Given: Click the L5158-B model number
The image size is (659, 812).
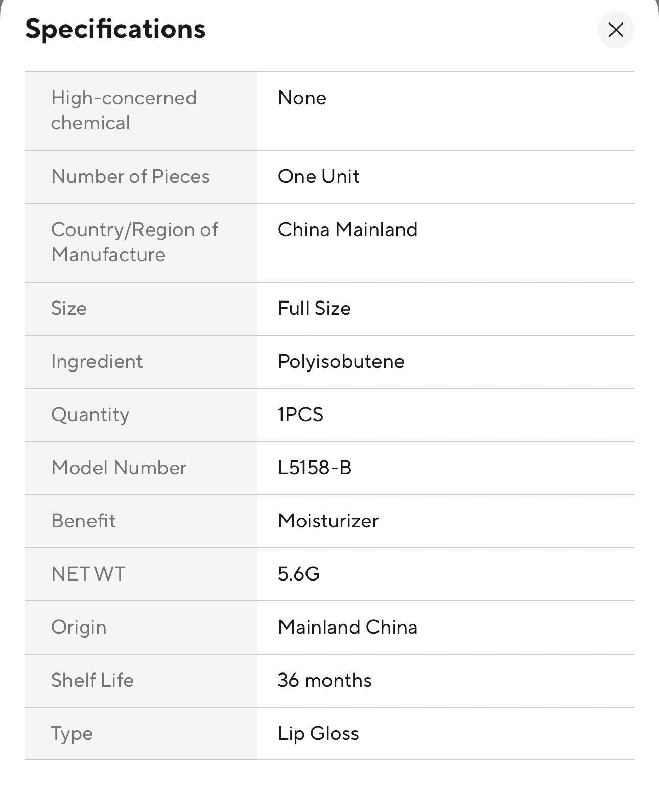Looking at the screenshot, I should (x=315, y=468).
